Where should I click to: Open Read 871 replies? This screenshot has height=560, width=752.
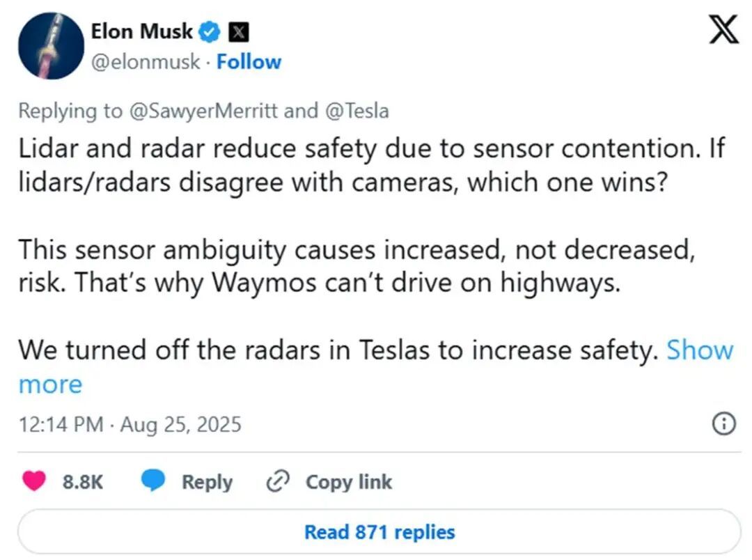379,532
